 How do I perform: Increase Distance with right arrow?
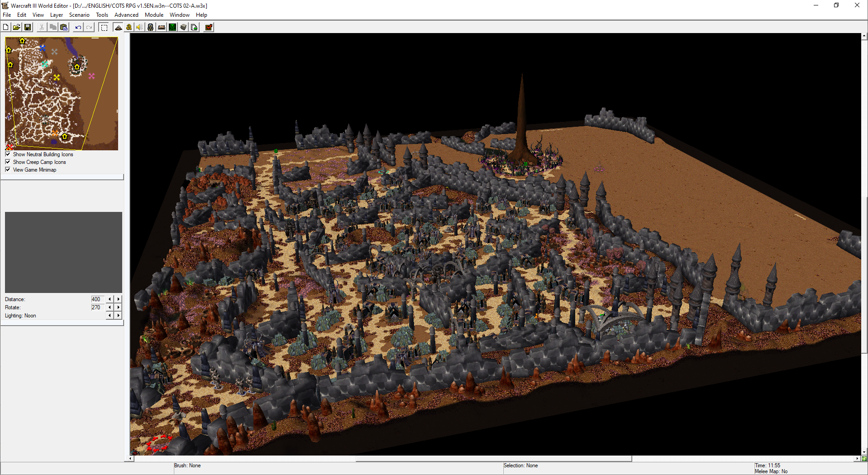click(x=119, y=299)
